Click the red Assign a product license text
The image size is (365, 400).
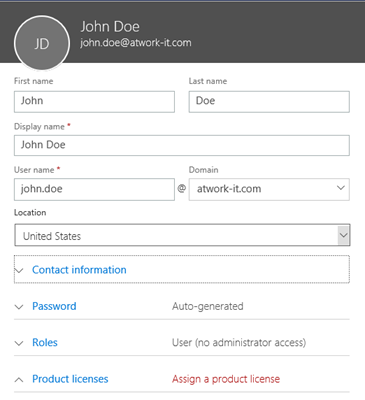point(226,379)
